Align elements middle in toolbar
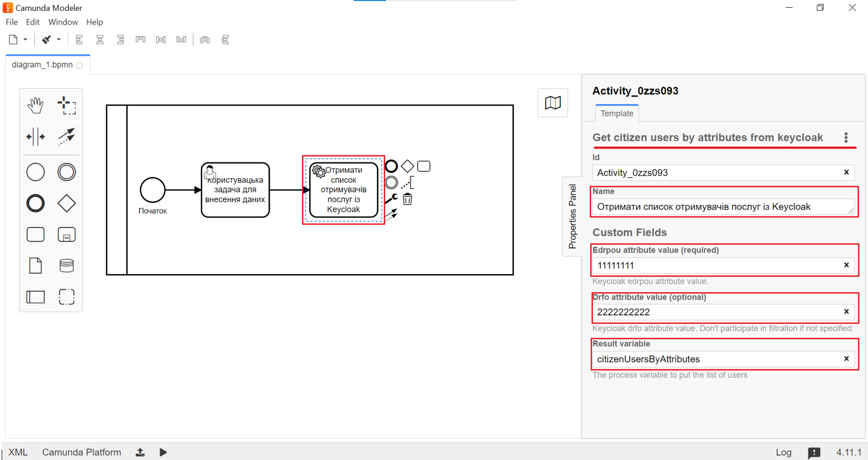 161,39
